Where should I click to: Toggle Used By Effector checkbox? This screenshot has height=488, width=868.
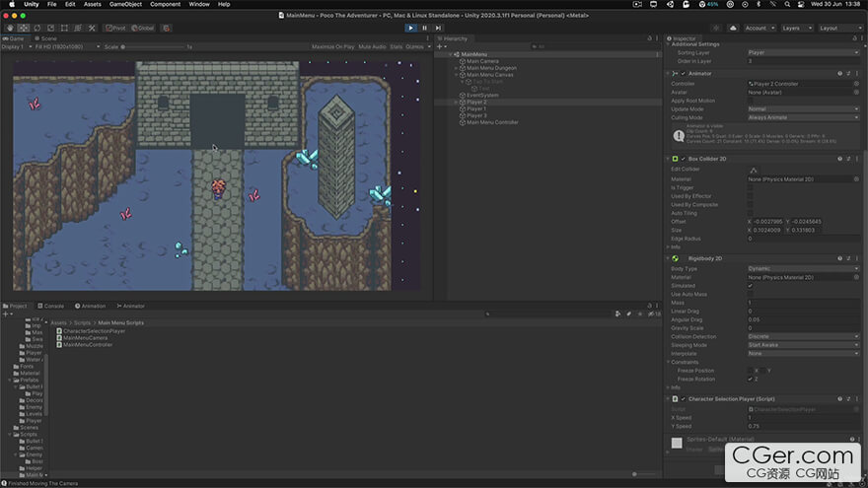click(x=751, y=196)
